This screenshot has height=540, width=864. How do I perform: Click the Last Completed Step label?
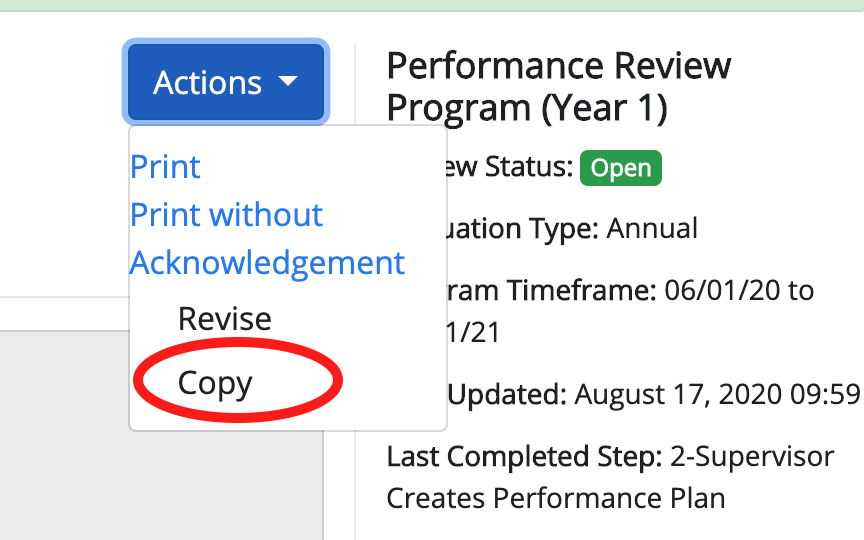point(525,457)
